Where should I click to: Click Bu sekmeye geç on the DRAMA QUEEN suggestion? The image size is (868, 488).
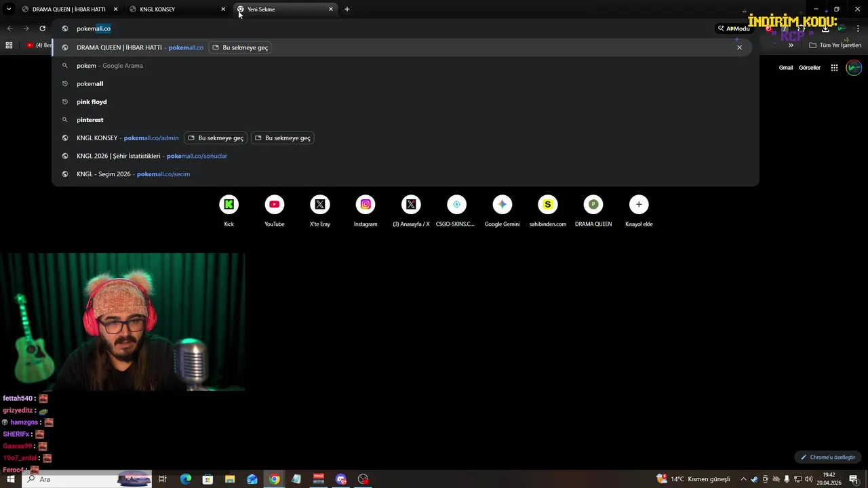point(240,47)
